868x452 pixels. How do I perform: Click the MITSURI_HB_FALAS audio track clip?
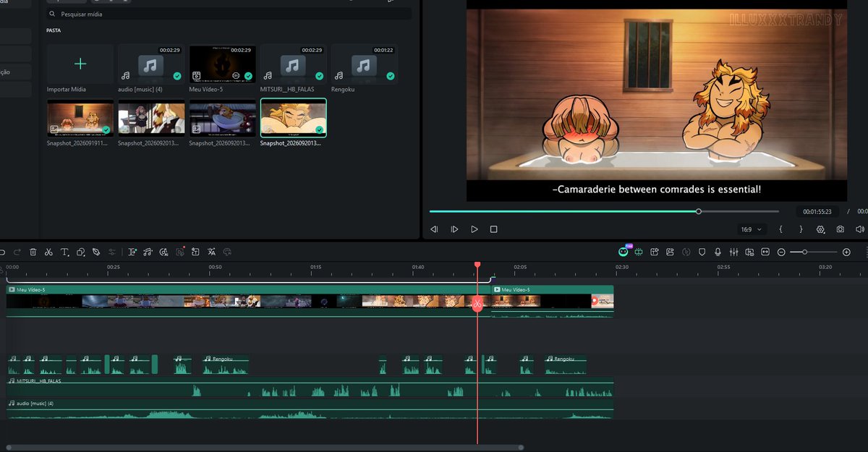[x=310, y=387]
